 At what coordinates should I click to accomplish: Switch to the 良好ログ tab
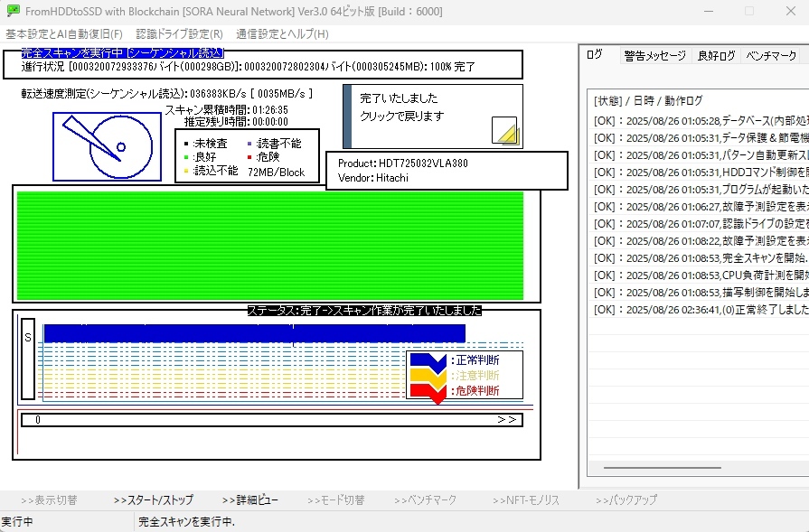716,56
